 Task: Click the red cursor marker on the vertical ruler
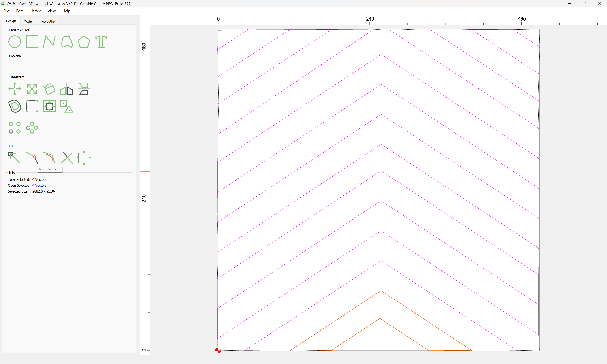point(145,171)
